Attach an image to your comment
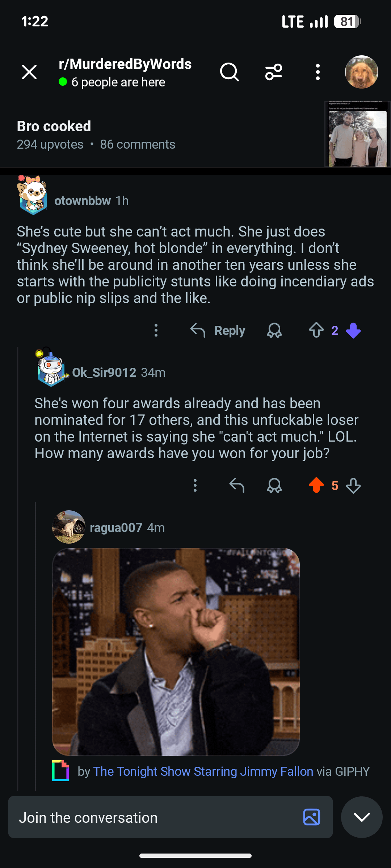The width and height of the screenshot is (391, 868). [311, 817]
